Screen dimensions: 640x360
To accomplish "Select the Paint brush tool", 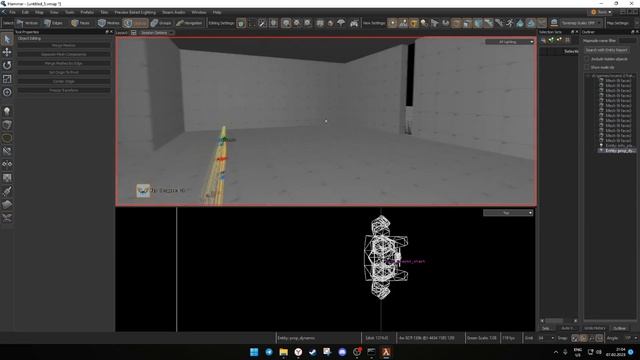I will point(7,191).
